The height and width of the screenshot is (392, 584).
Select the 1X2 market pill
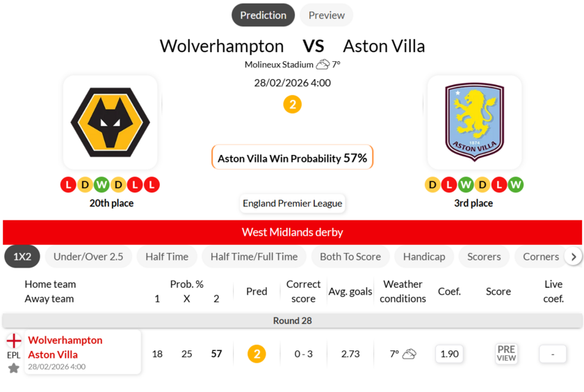[x=22, y=256]
